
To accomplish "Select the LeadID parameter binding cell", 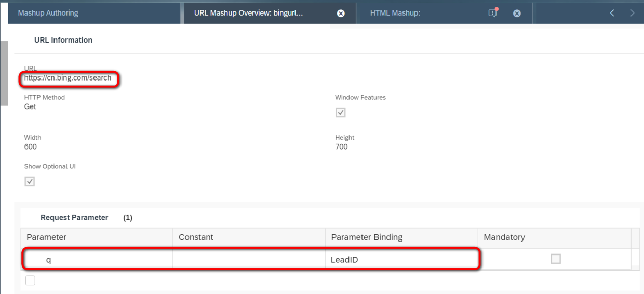I will [x=344, y=260].
